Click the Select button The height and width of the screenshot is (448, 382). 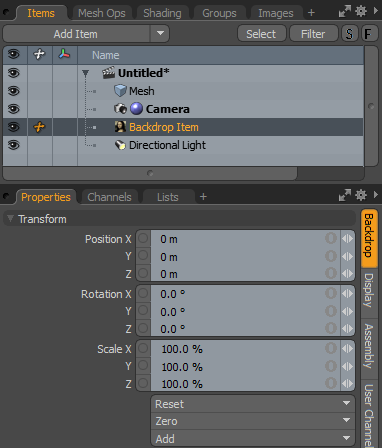pos(262,34)
